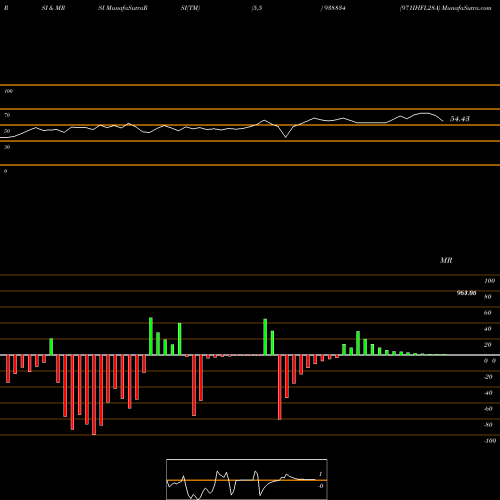This screenshot has height=500, width=500.
Task: Click the 60 label on MR axis
Action: [x=488, y=313]
